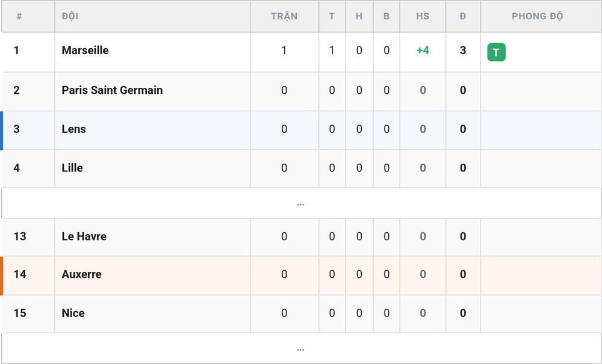Click the ĐỘI column header
602x364 pixels.
point(70,16)
